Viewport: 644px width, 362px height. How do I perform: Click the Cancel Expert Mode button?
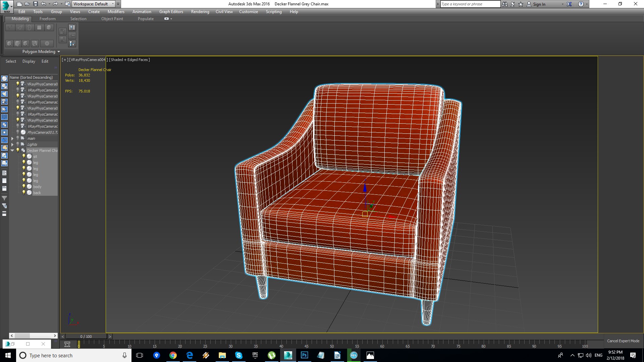623,341
